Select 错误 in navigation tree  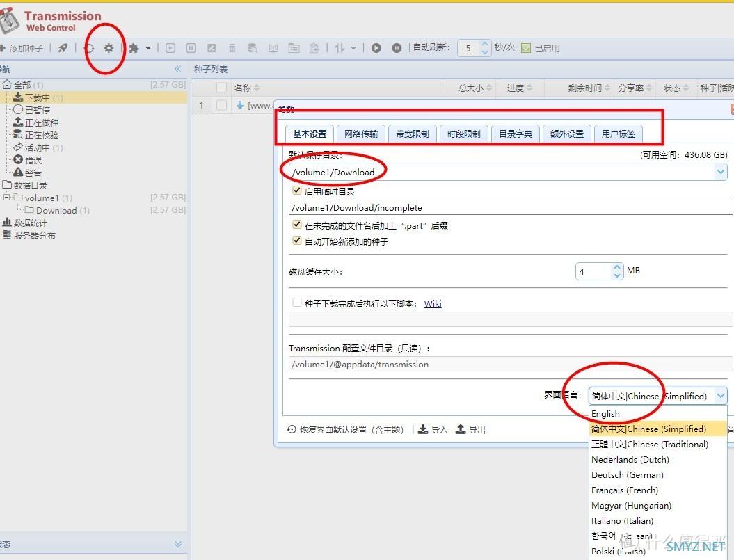coord(33,160)
